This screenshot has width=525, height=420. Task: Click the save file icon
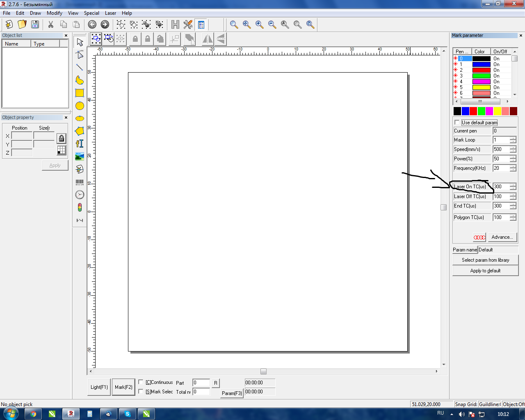pyautogui.click(x=35, y=25)
